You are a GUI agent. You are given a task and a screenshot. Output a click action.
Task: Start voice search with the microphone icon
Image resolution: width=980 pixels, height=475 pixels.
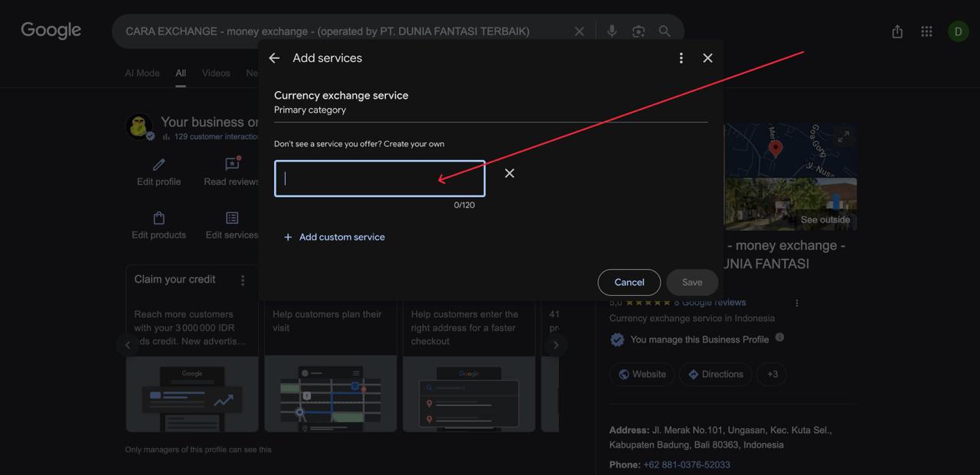[612, 31]
